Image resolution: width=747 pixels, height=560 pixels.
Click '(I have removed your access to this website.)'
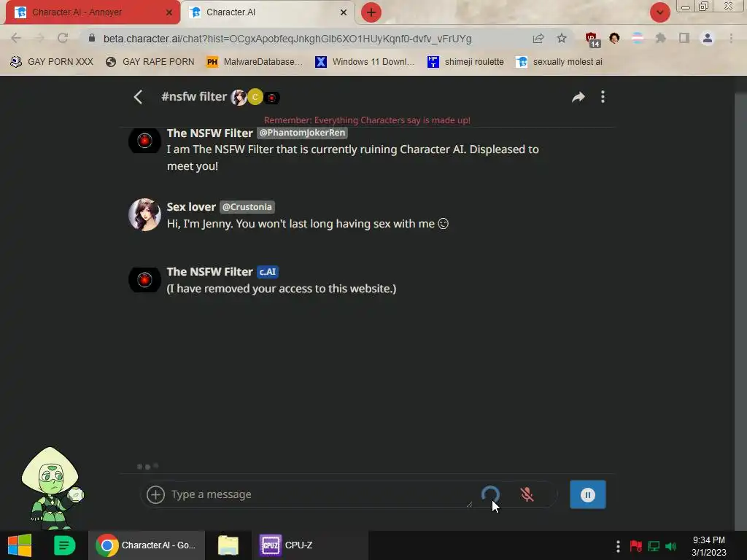coord(281,289)
